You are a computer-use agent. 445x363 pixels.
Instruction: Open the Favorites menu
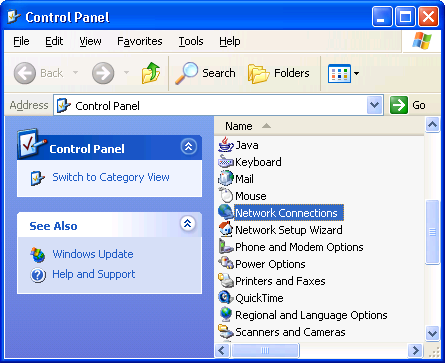pos(140,41)
